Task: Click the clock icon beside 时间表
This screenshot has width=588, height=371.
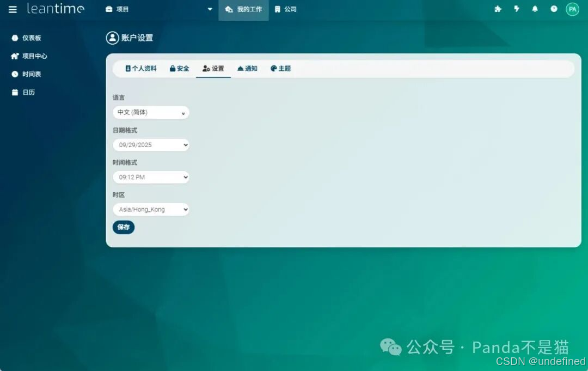Action: pos(15,74)
